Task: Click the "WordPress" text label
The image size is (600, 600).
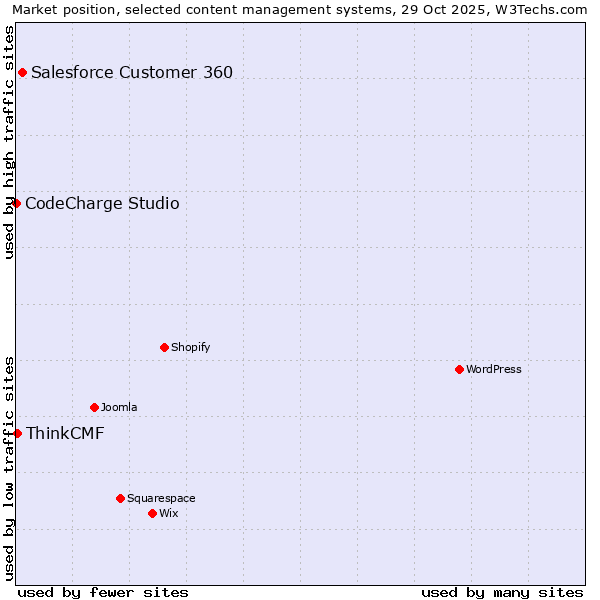Action: point(494,369)
